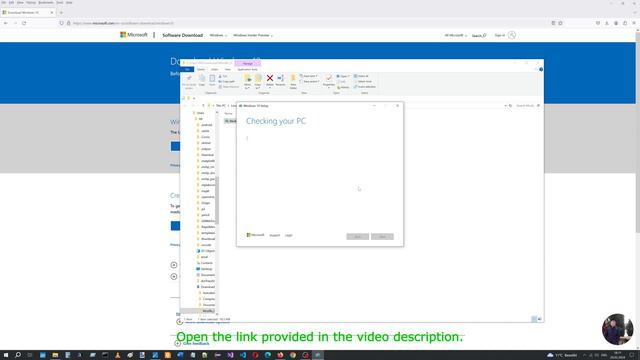This screenshot has width=640, height=360.
Task: Click the taskbar Search magnifier icon
Action: [18, 355]
